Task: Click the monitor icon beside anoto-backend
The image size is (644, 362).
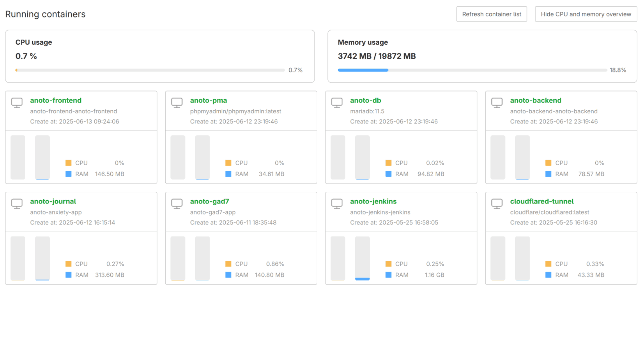Action: pyautogui.click(x=497, y=103)
